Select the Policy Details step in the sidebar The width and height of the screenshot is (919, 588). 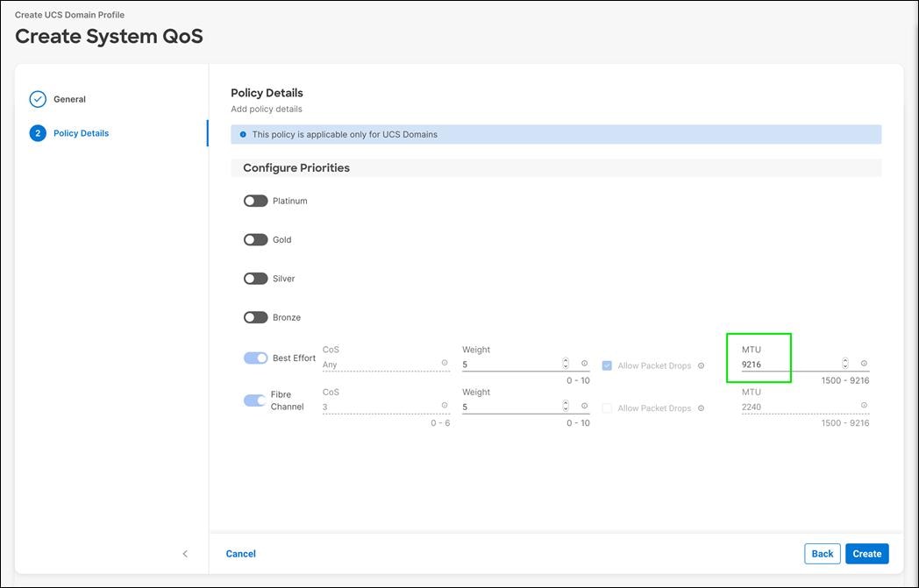[80, 132]
